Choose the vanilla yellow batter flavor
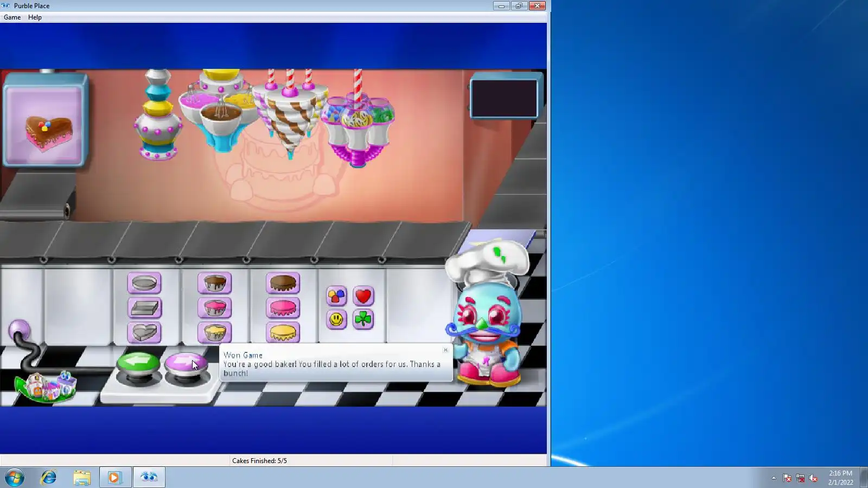Screen dimensions: 868x488 [x=215, y=332]
